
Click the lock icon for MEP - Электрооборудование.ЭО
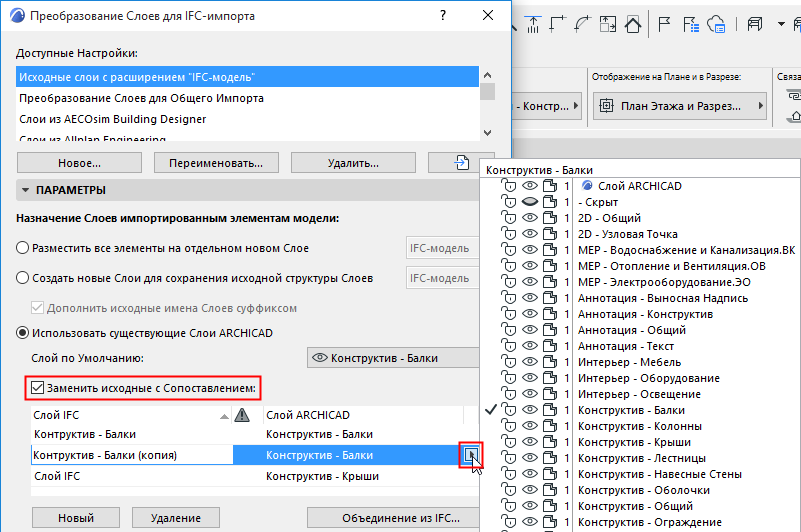click(509, 282)
